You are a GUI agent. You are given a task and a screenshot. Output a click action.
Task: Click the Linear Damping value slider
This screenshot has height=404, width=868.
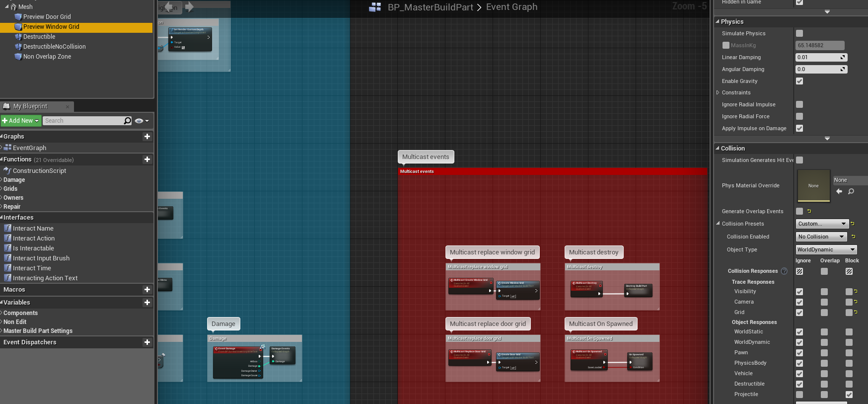point(818,57)
